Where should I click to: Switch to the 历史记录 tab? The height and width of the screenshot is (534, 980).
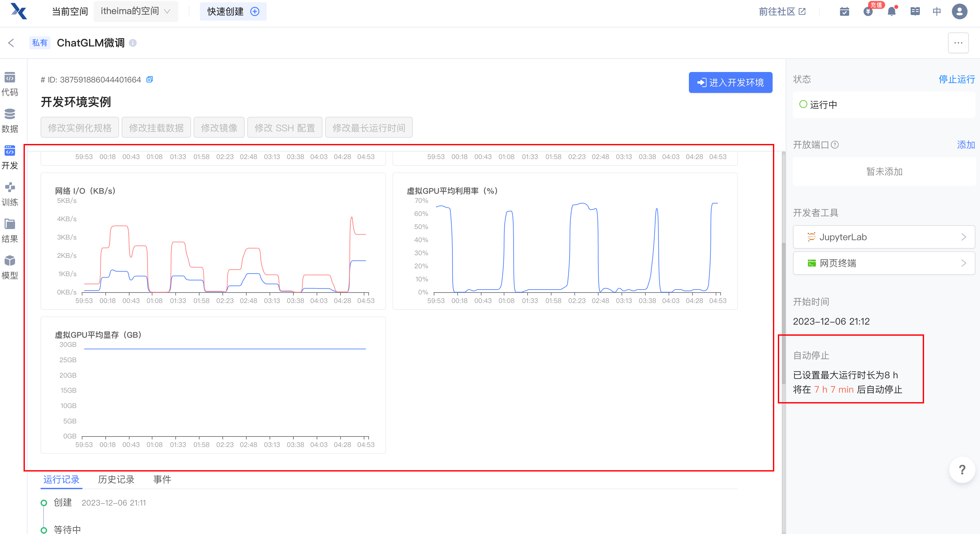tap(116, 480)
